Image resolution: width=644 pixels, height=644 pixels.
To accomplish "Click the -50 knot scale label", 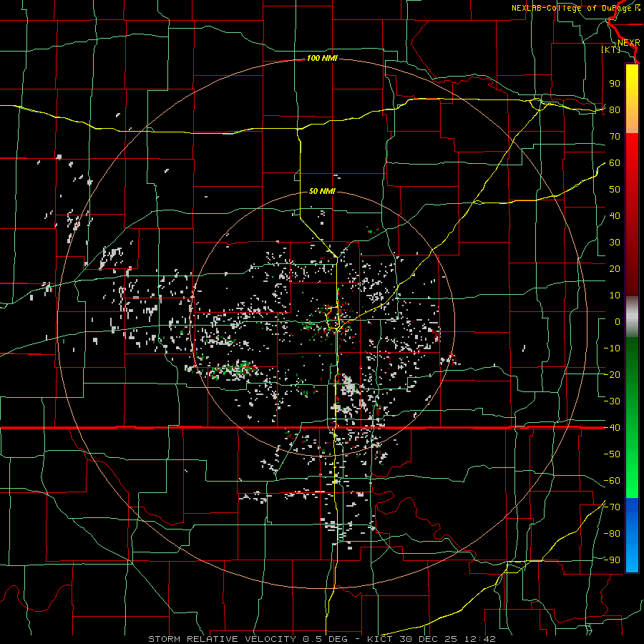I will pos(612,454).
